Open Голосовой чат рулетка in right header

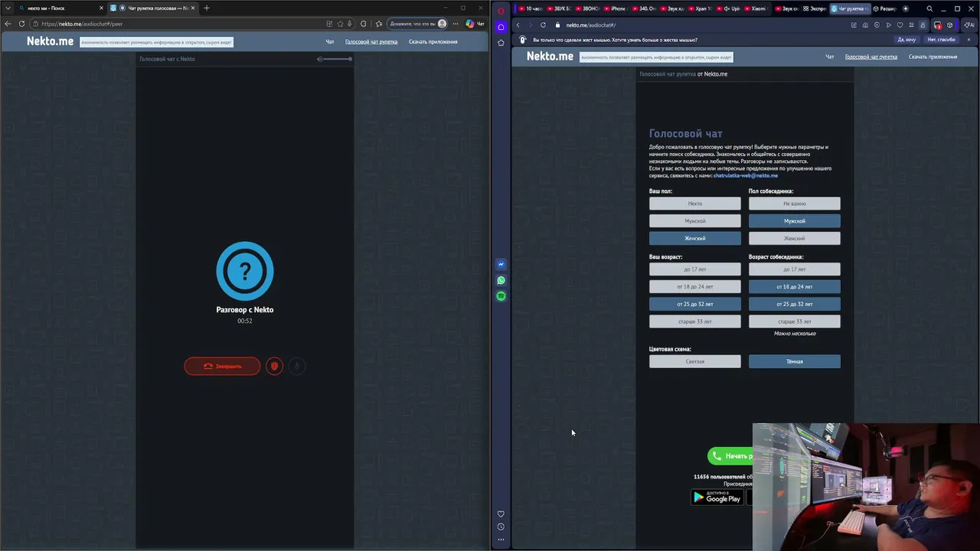coord(871,57)
